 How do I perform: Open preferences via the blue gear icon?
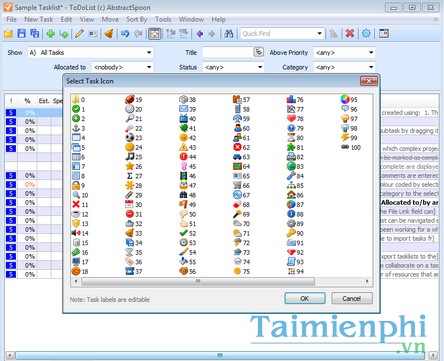(x=366, y=33)
